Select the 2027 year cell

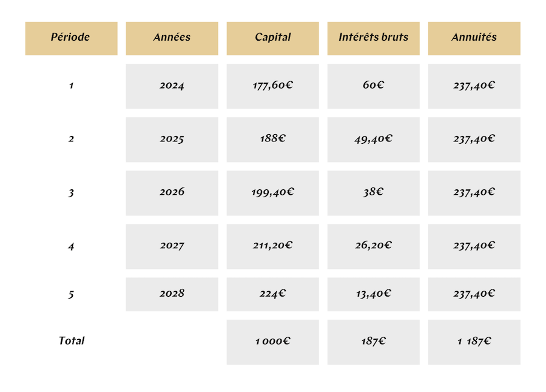coord(172,246)
